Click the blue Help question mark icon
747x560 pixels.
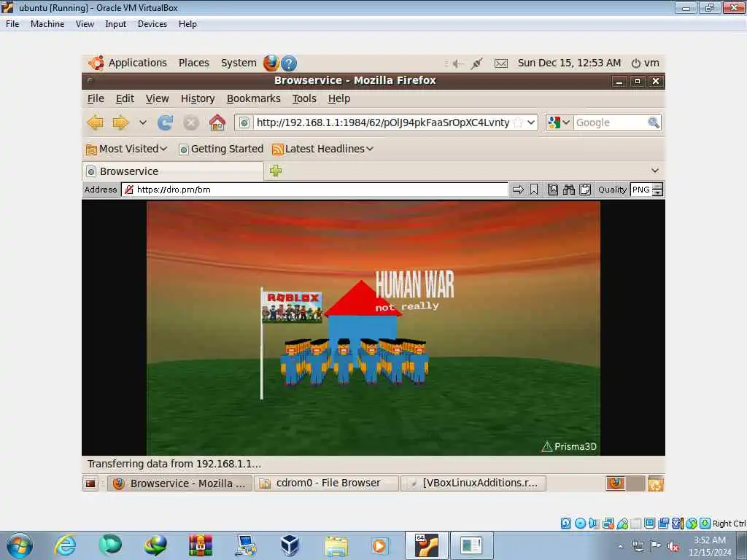(289, 63)
